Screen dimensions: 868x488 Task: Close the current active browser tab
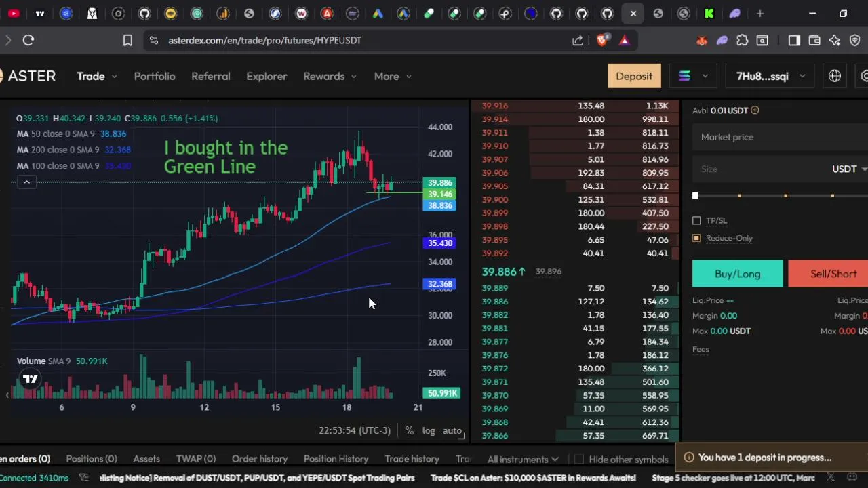633,14
